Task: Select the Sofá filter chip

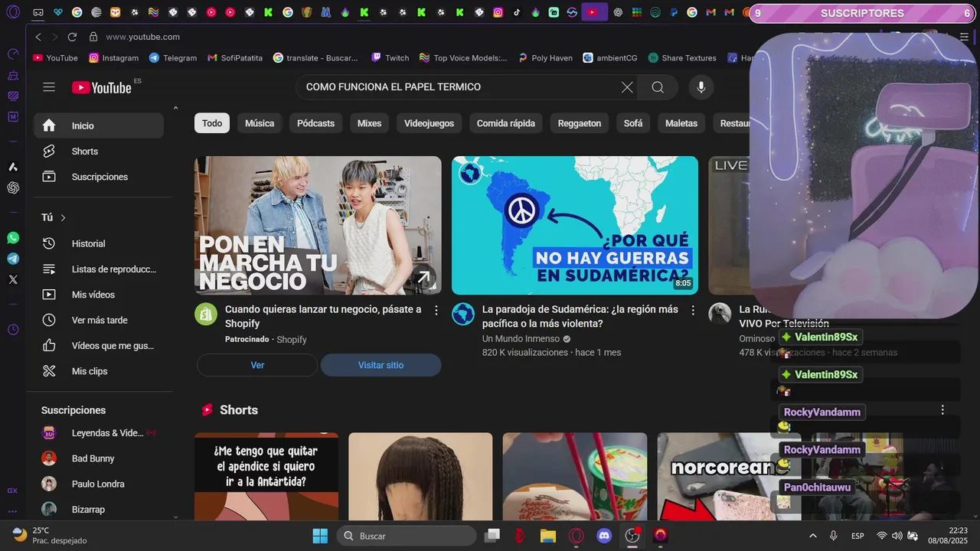Action: [x=633, y=123]
